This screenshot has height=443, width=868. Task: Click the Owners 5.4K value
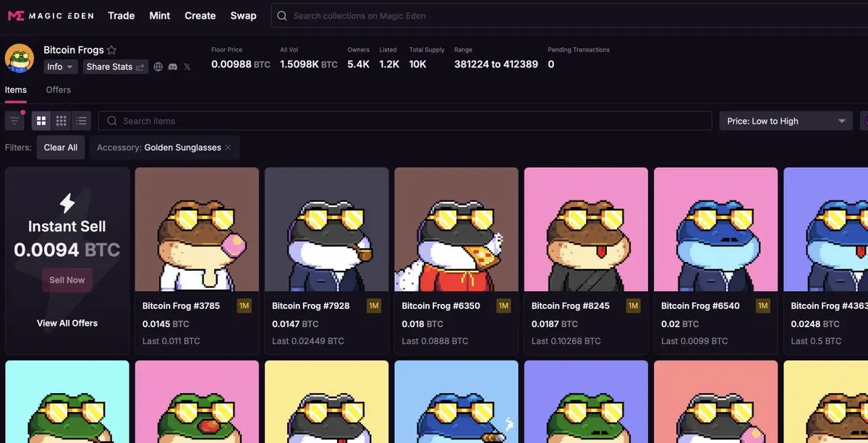(358, 64)
